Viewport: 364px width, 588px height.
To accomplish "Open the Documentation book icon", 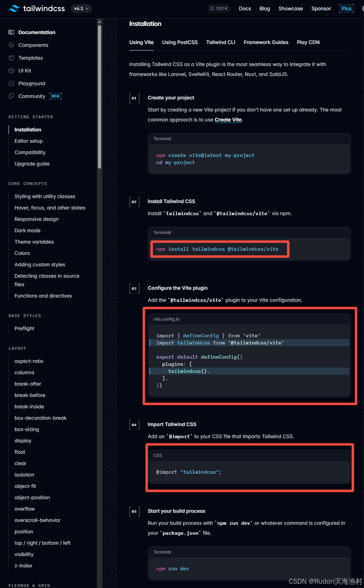I will [x=11, y=32].
